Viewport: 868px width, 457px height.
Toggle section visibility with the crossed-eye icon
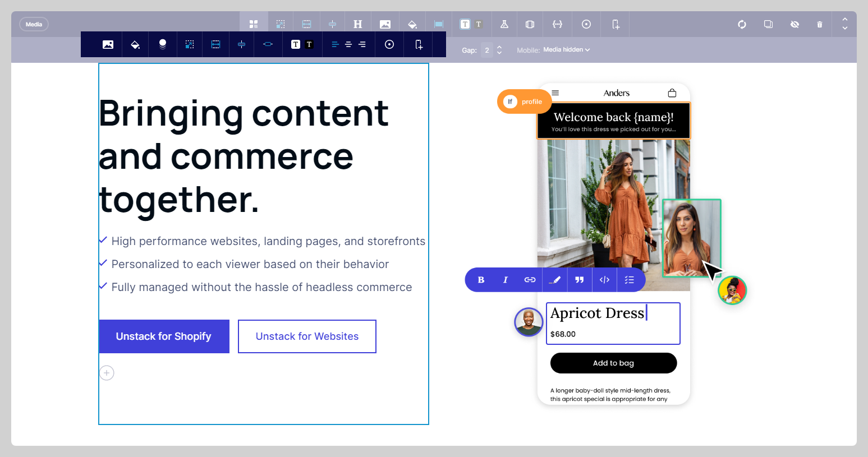click(x=794, y=24)
